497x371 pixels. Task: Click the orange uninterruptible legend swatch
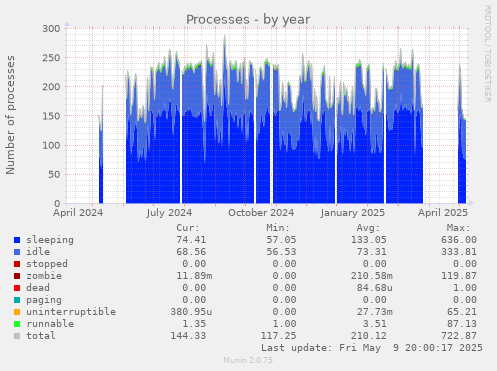pyautogui.click(x=17, y=312)
